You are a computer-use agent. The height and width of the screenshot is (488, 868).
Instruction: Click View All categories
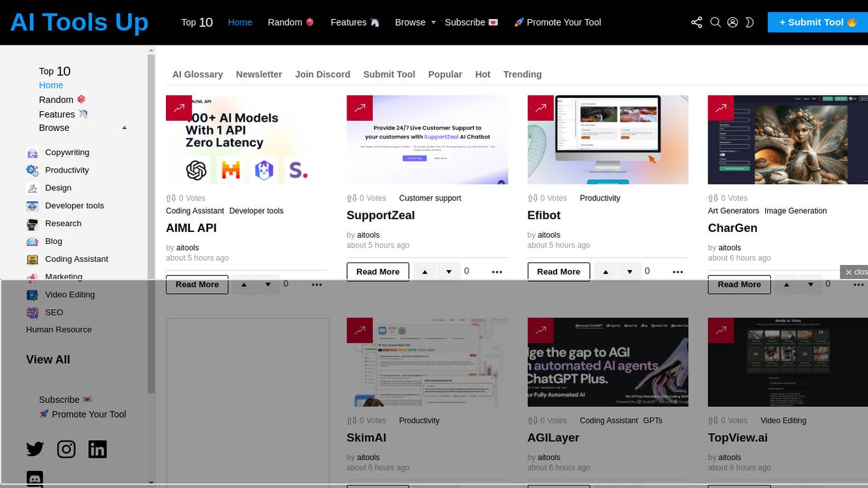pos(48,360)
